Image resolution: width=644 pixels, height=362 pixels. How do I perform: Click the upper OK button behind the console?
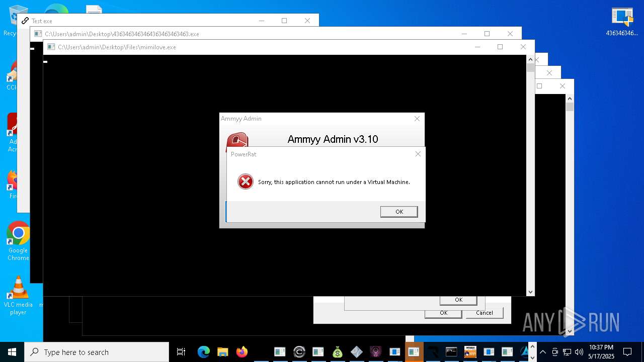tap(458, 300)
